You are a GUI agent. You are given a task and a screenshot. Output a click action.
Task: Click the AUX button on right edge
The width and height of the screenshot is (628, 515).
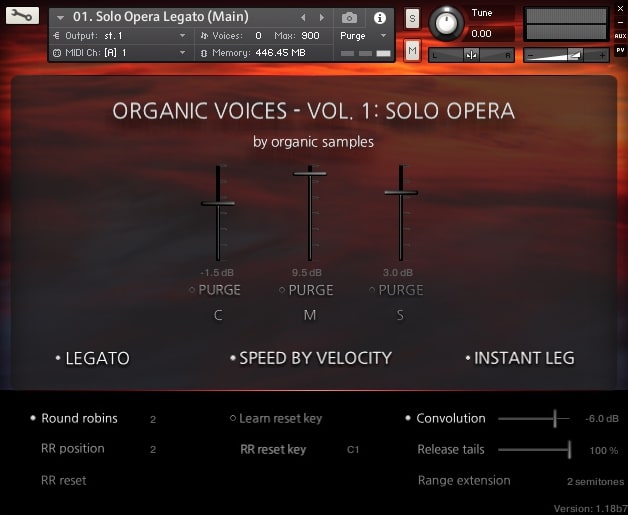[620, 35]
